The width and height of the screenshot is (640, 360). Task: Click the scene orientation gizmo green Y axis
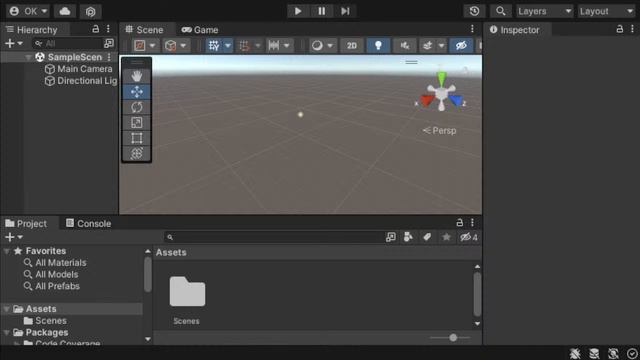[441, 78]
